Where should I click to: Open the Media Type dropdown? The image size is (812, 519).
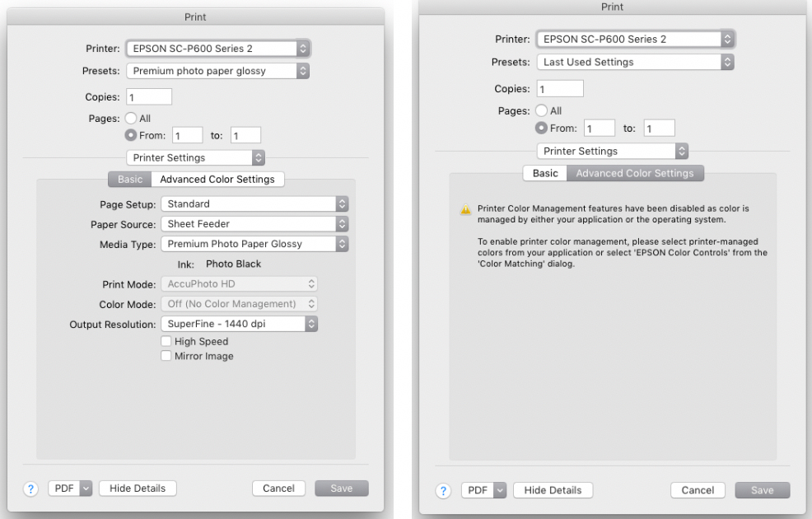pyautogui.click(x=254, y=244)
